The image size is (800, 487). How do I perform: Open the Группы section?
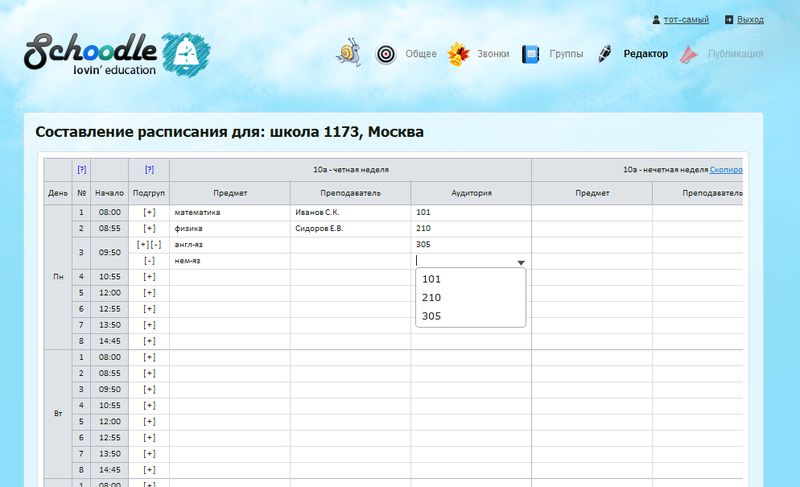566,54
